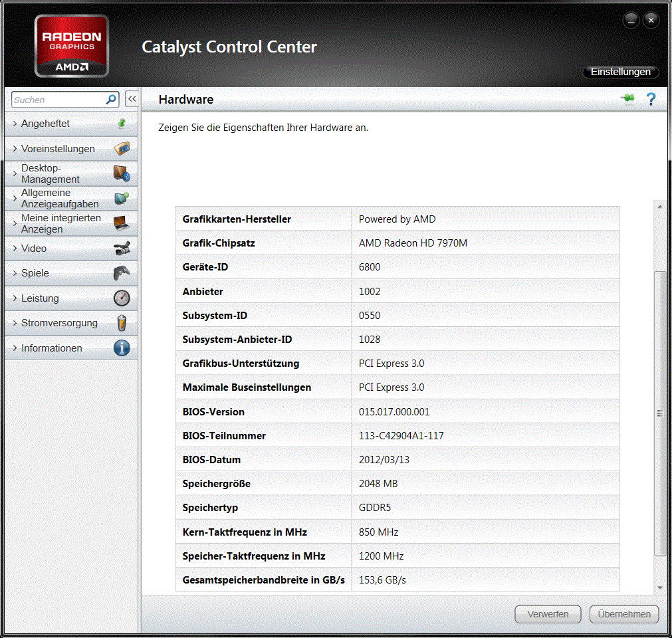Expand the Desktop-Management section
Image resolution: width=672 pixels, height=638 pixels.
(x=15, y=173)
